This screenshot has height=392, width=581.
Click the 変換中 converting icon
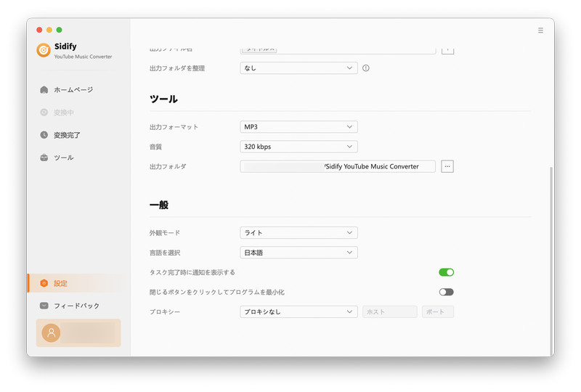click(44, 113)
